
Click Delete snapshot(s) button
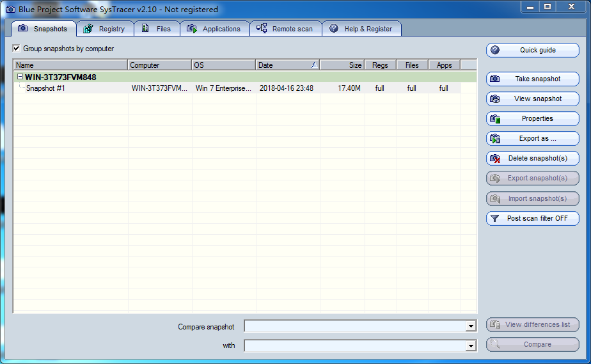[533, 158]
